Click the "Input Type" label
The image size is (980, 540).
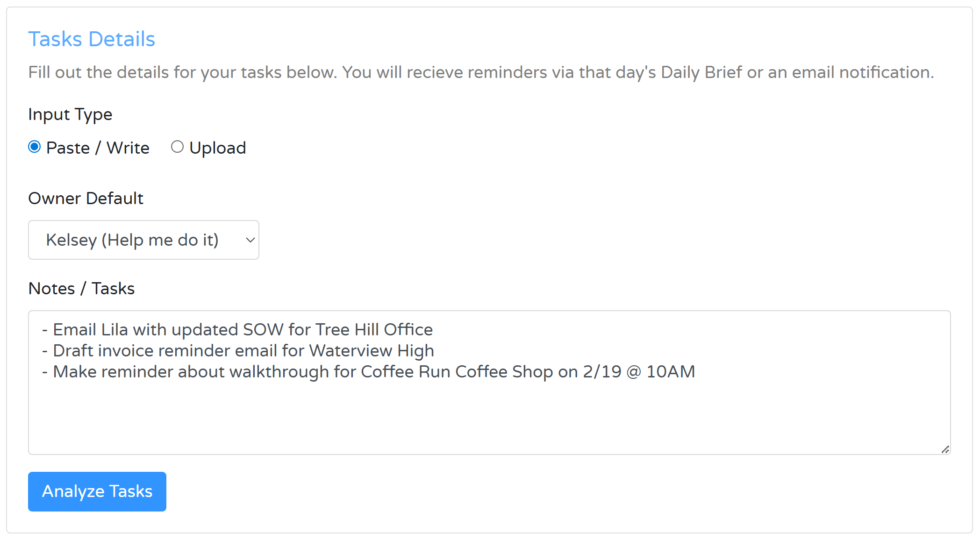[70, 114]
